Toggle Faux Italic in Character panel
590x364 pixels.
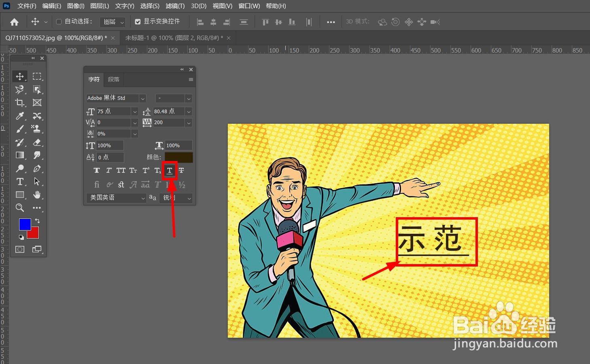(x=108, y=171)
